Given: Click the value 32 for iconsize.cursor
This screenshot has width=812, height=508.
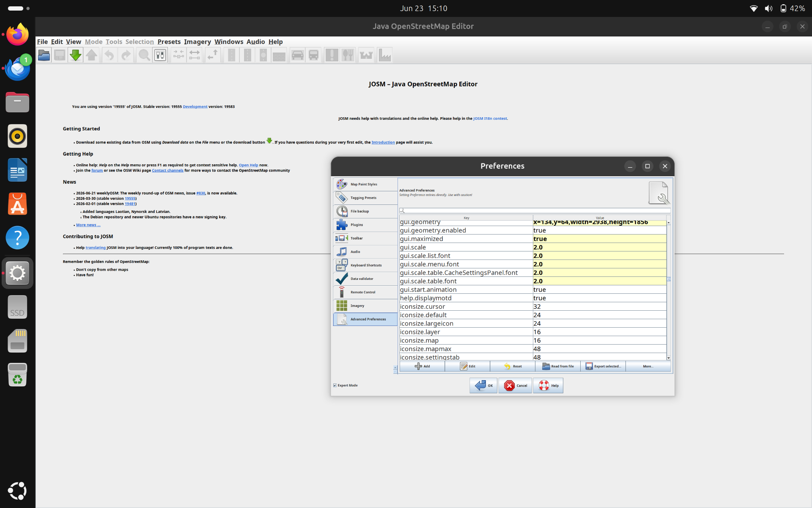Looking at the screenshot, I should [x=600, y=306].
